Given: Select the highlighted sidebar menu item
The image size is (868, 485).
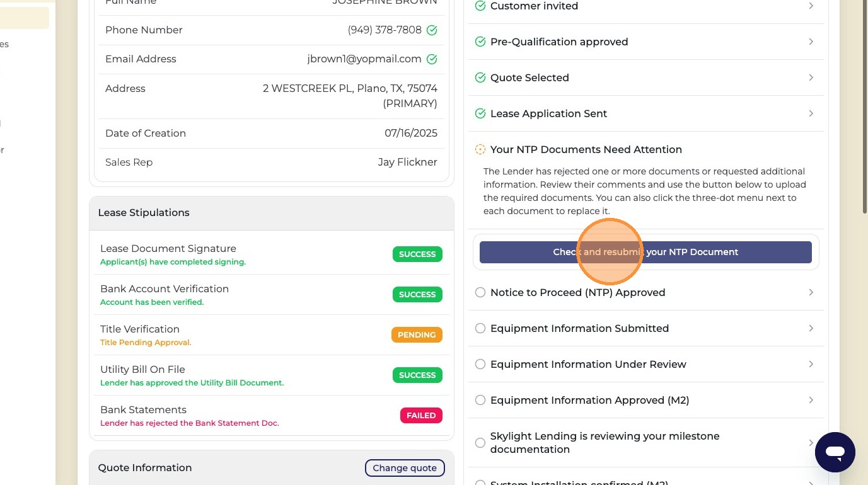Looking at the screenshot, I should tap(24, 18).
